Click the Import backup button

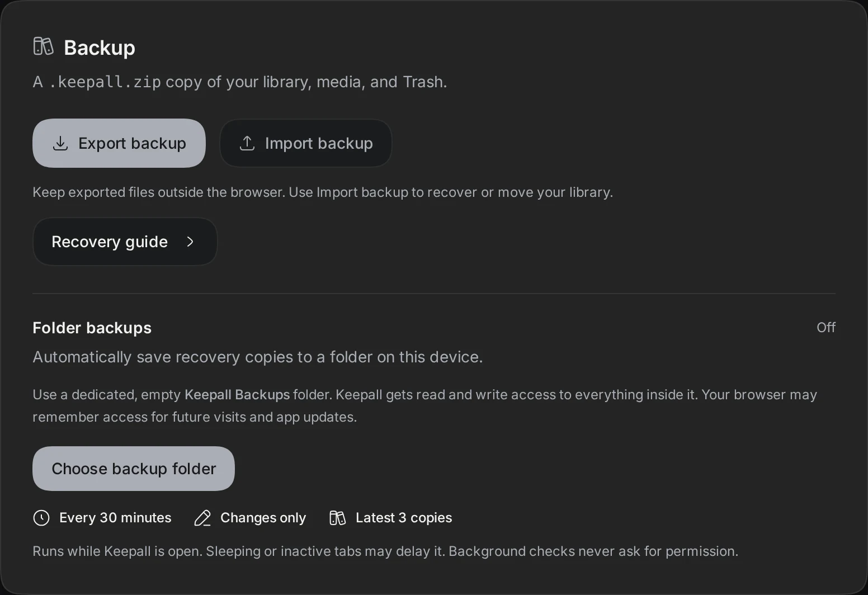[306, 143]
